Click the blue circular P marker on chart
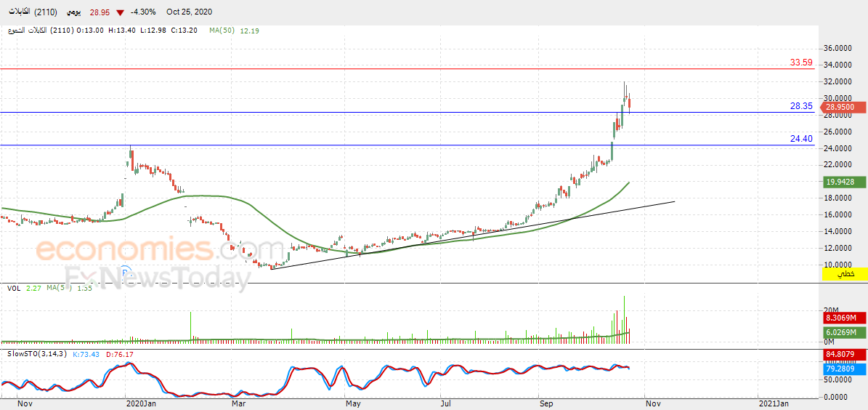The image size is (868, 410). click(125, 273)
